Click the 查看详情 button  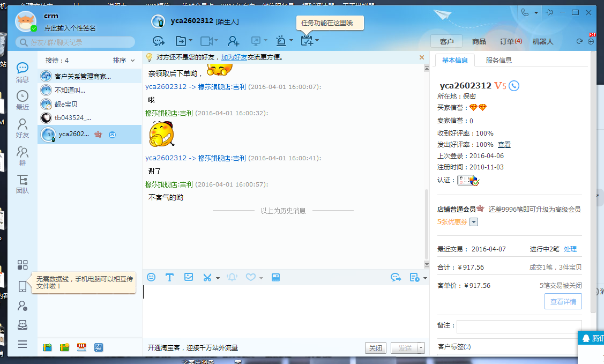[x=563, y=302]
